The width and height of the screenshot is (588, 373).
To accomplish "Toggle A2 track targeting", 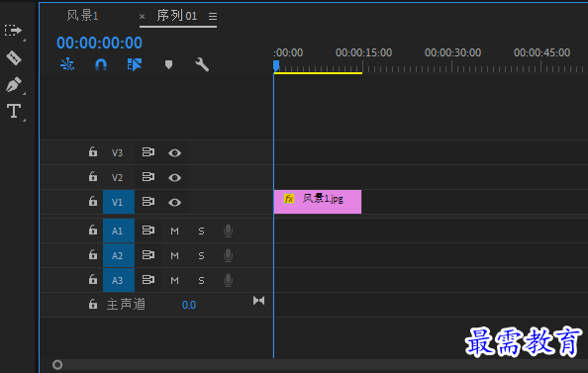I will coord(119,255).
